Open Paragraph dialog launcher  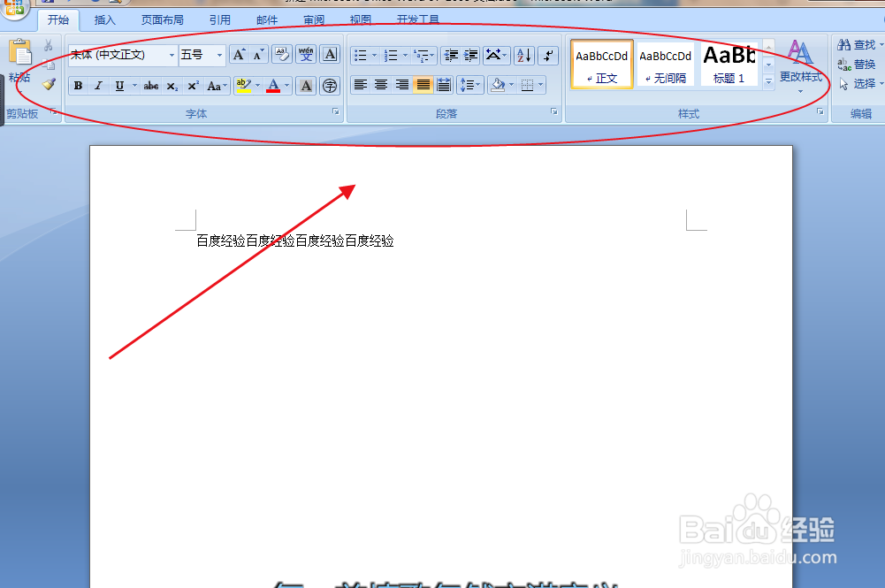coord(554,111)
